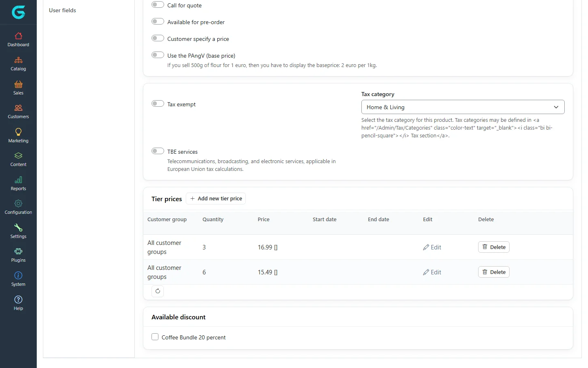
Task: Open the Marketing lightbulb icon
Action: coord(18,132)
